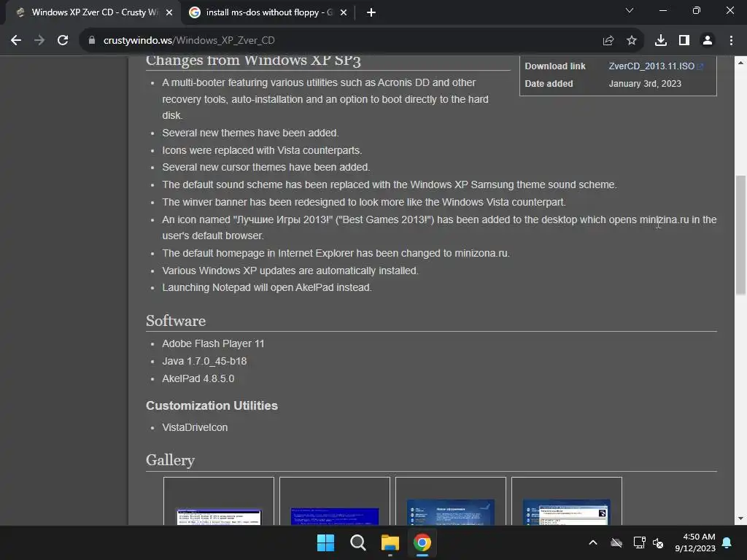Image resolution: width=747 pixels, height=560 pixels.
Task: Expand the tab search dropdown
Action: (630, 10)
